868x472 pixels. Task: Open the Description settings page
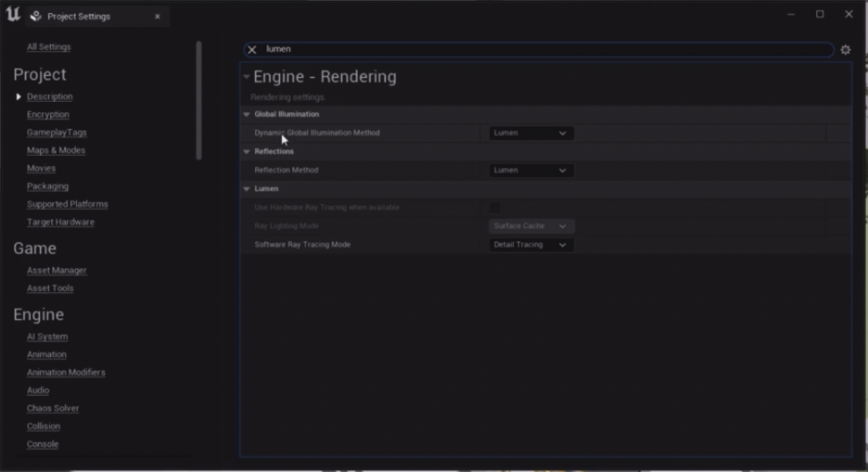(x=50, y=96)
